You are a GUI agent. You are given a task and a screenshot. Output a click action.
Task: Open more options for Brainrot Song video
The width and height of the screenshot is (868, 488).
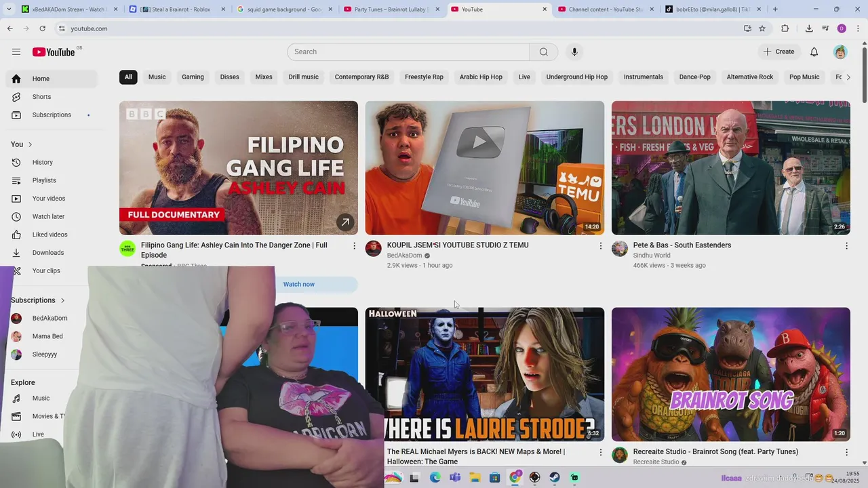tap(846, 452)
